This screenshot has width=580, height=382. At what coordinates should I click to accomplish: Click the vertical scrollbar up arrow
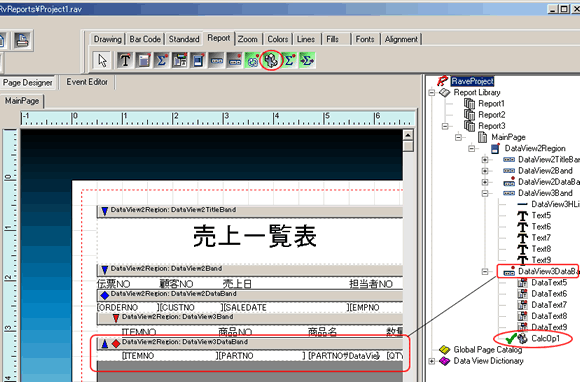pyautogui.click(x=408, y=135)
